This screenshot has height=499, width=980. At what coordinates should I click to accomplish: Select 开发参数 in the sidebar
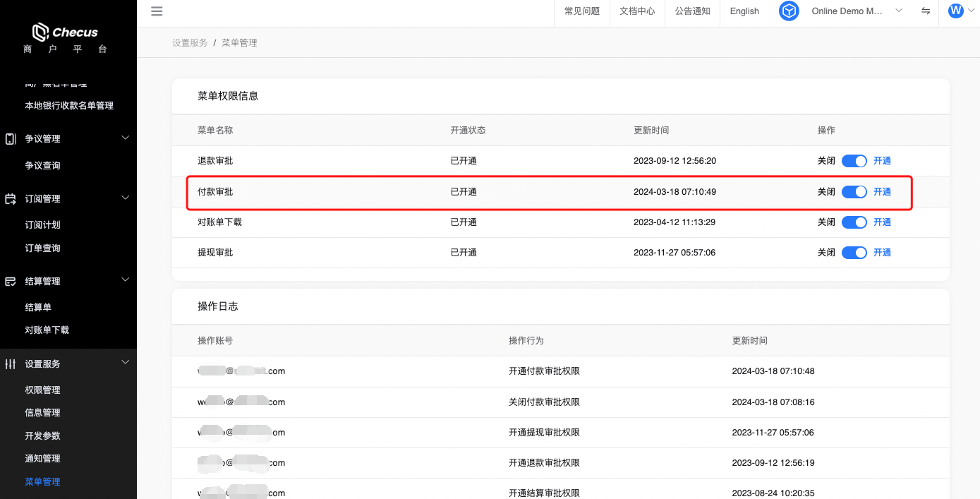42,436
